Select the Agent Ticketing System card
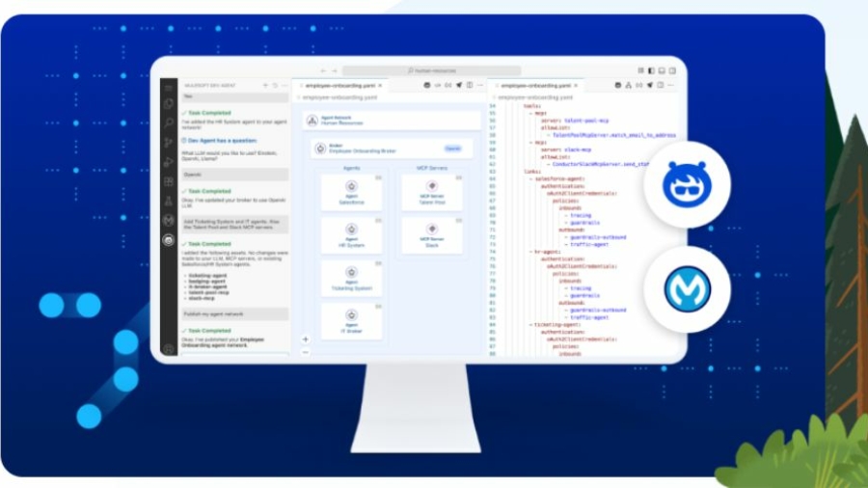The image size is (868, 488). point(351,279)
